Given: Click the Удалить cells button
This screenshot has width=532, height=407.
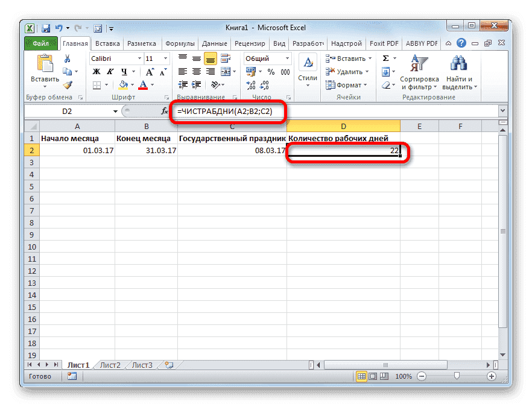Looking at the screenshot, I should [x=346, y=72].
